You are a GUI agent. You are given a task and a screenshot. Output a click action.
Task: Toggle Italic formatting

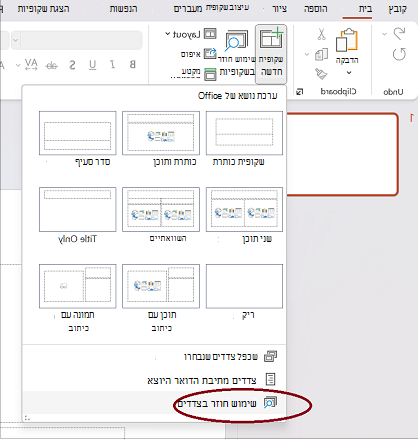[112, 64]
